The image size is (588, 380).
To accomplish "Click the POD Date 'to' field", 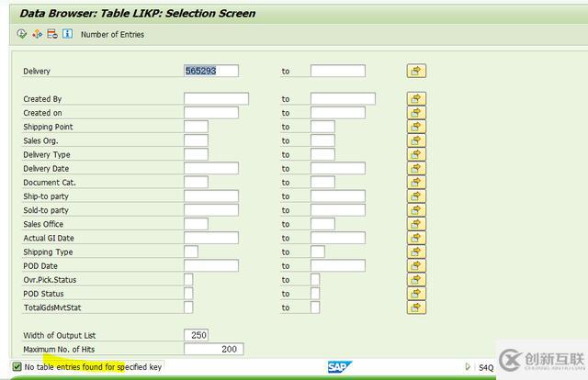I will [338, 265].
